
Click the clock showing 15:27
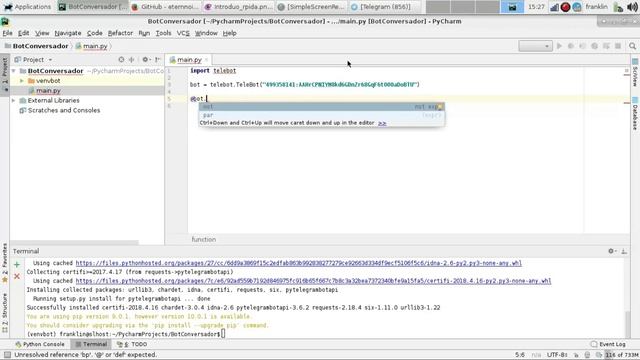pyautogui.click(x=536, y=7)
